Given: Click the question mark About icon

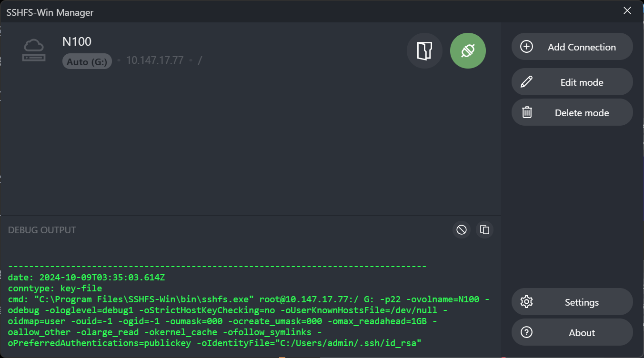Looking at the screenshot, I should (x=526, y=332).
